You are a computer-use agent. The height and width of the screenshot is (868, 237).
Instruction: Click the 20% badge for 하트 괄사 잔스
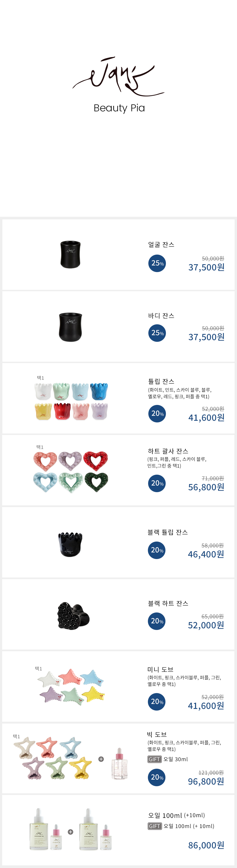[x=157, y=483]
